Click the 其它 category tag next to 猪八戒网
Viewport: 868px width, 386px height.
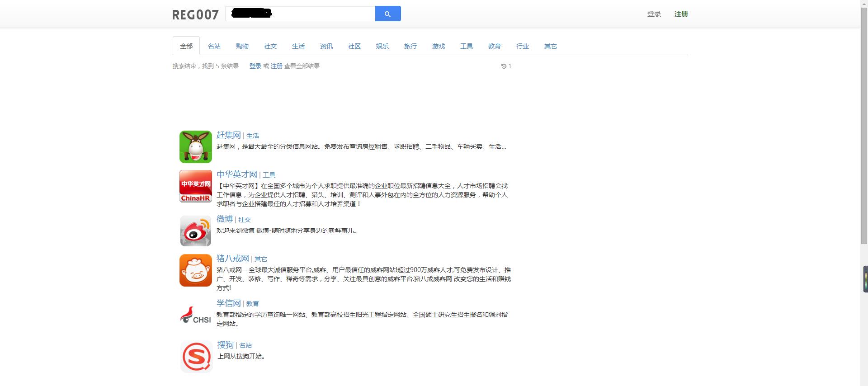click(x=261, y=259)
